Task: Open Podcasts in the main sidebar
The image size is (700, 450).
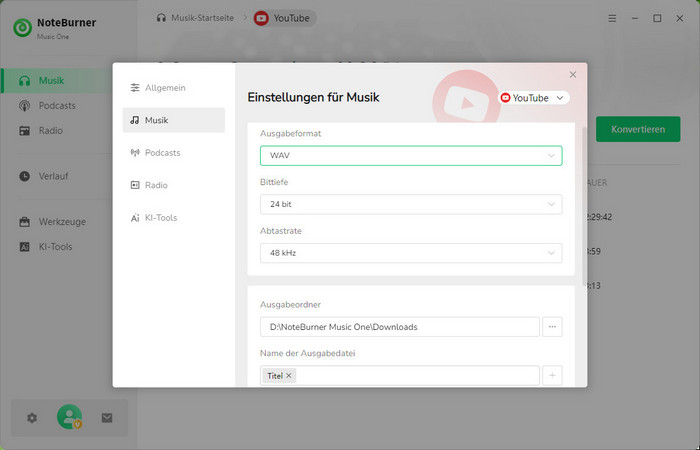Action: click(x=57, y=106)
